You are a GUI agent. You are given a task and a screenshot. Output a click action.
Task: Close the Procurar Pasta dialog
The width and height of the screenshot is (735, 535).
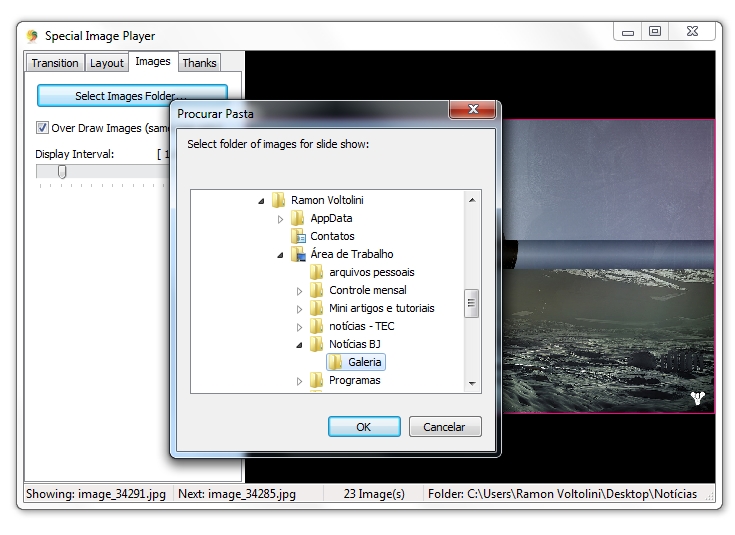click(x=472, y=110)
